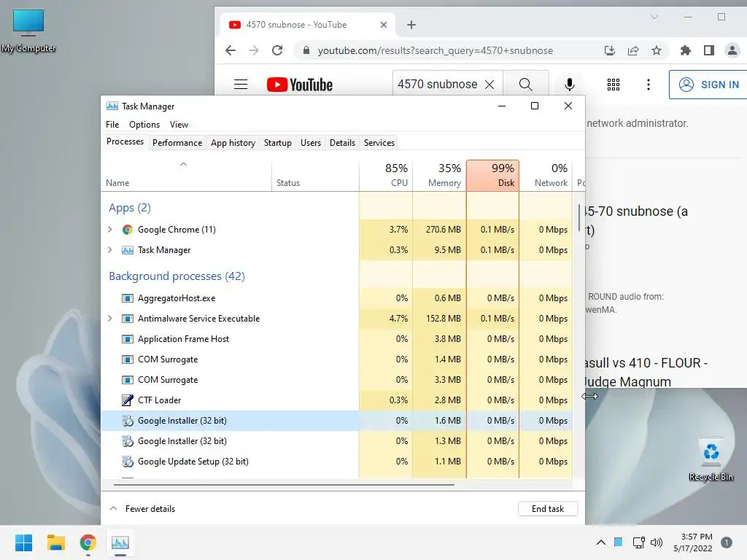Open the View menu in Task Manager
This screenshot has height=560, width=747.
(x=179, y=125)
